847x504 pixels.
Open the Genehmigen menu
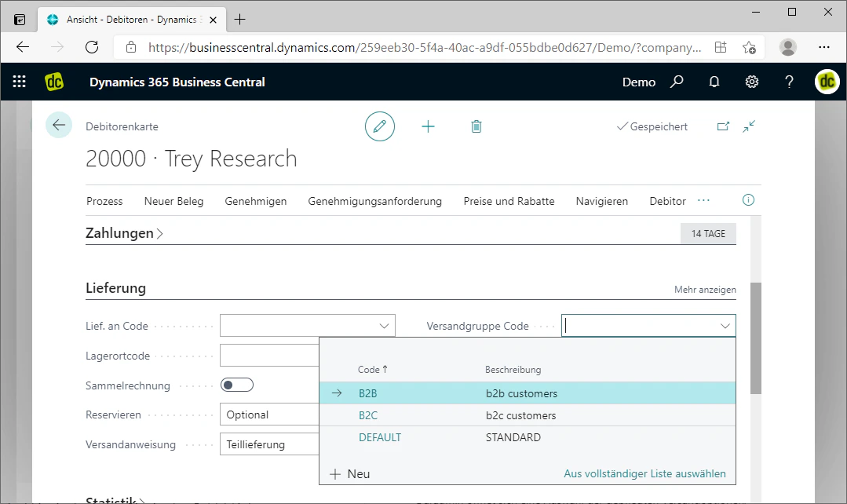tap(255, 201)
